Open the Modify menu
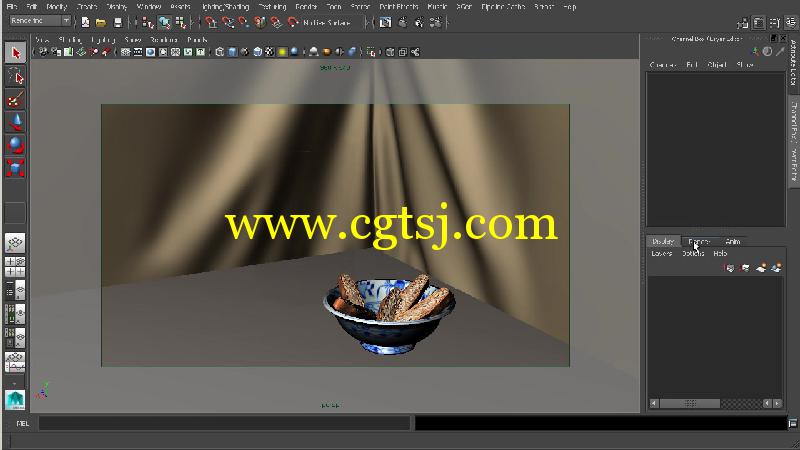The image size is (800, 450). (x=57, y=7)
